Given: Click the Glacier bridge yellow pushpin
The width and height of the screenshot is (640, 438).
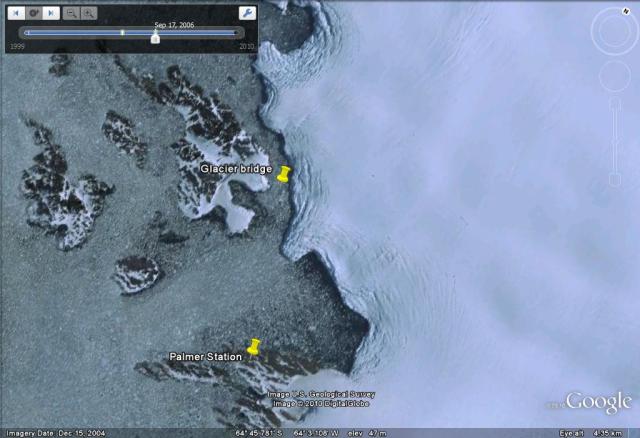Looking at the screenshot, I should pos(284,176).
